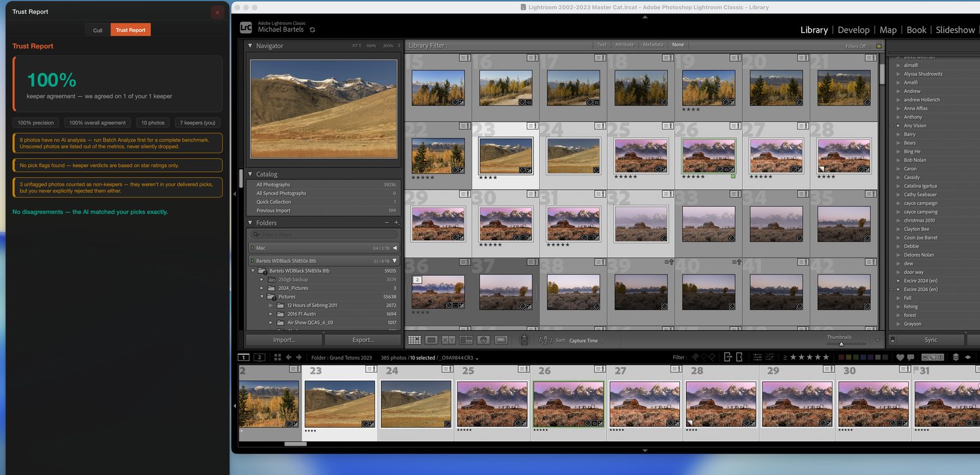This screenshot has height=475, width=980.
Task: Select grid thumbnail number 26
Action: [709, 156]
